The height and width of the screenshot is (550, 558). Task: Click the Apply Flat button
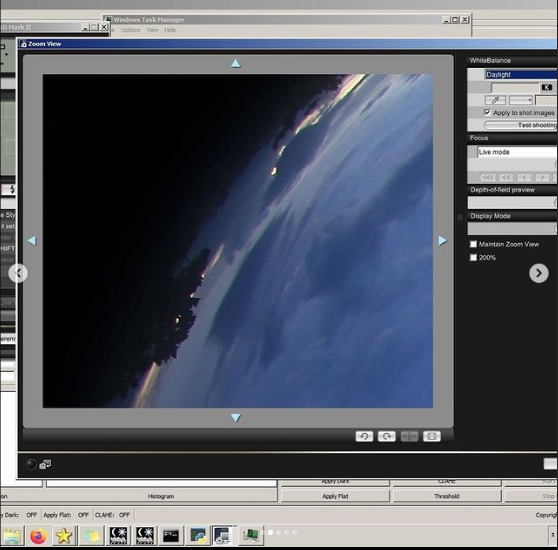pyautogui.click(x=335, y=496)
